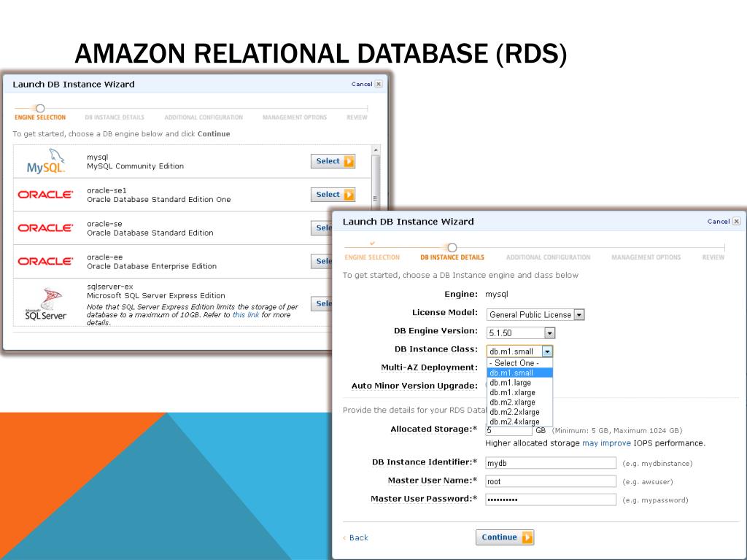Viewport: 747px width, 560px height.
Task: Open the License Model dropdown
Action: [535, 315]
